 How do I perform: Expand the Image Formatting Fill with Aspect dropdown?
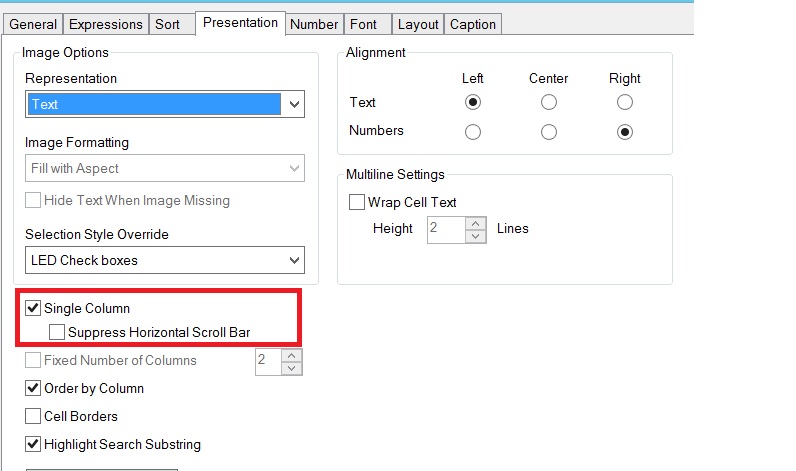tap(165, 168)
